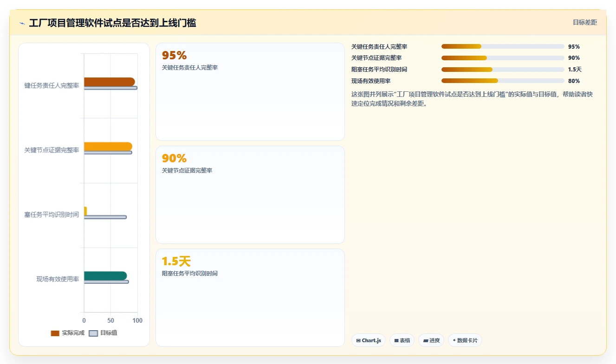
Task: Click the 目标差距 label in the header
Action: point(585,22)
